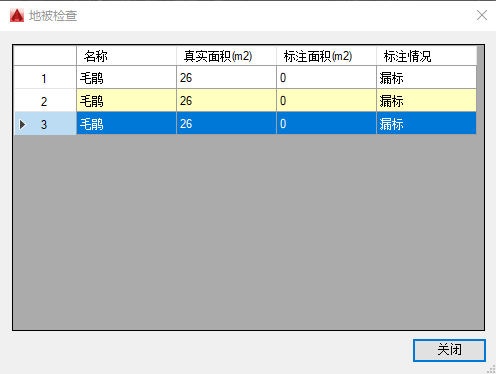
Task: Select row header number 3
Action: 45,123
